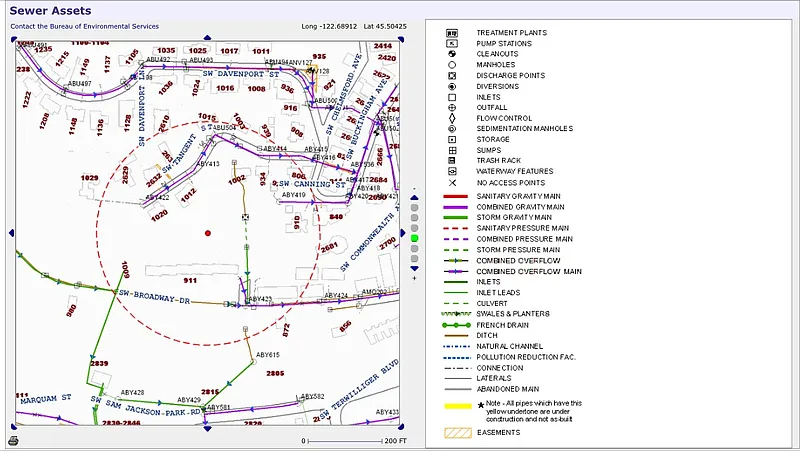The image size is (800, 451).
Task: Click the Treatment Plants legend symbol
Action: [x=452, y=33]
